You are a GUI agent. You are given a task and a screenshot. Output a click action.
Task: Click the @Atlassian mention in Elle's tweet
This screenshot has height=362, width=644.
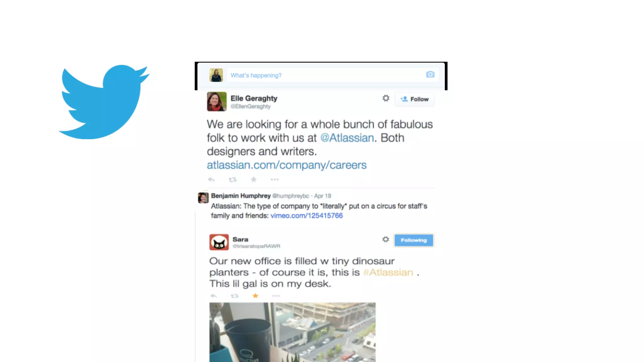[x=347, y=138]
